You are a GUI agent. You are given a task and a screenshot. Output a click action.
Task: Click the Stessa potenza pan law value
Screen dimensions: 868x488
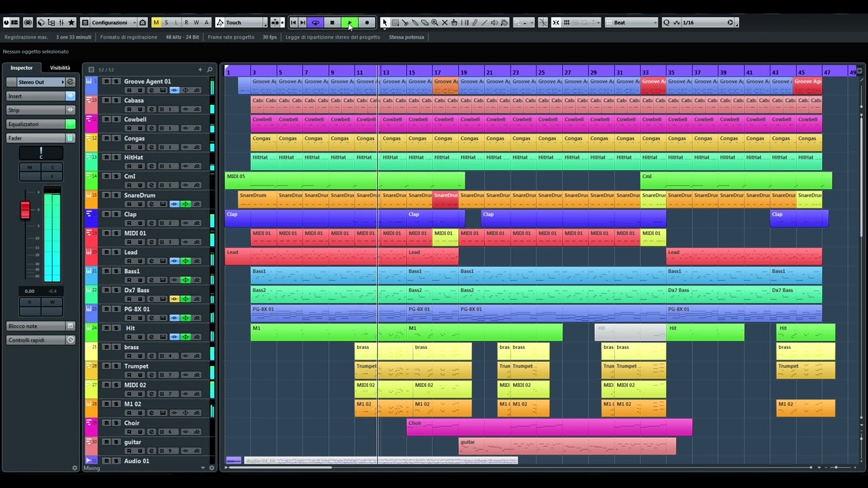406,37
